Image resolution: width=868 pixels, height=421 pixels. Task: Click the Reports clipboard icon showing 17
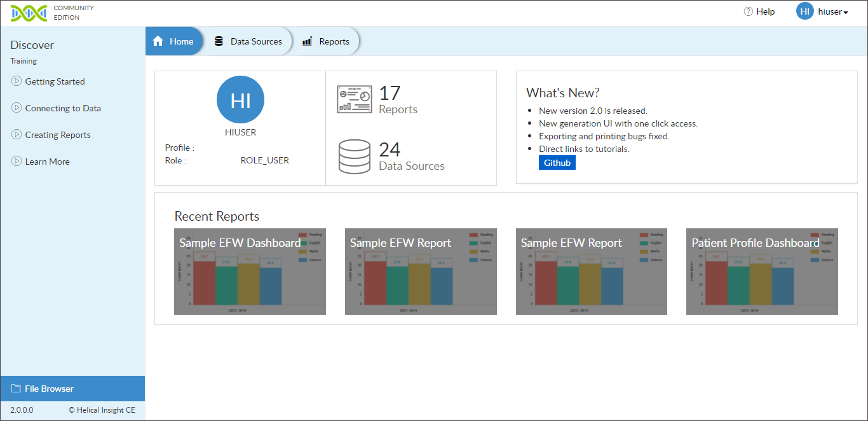tap(355, 99)
